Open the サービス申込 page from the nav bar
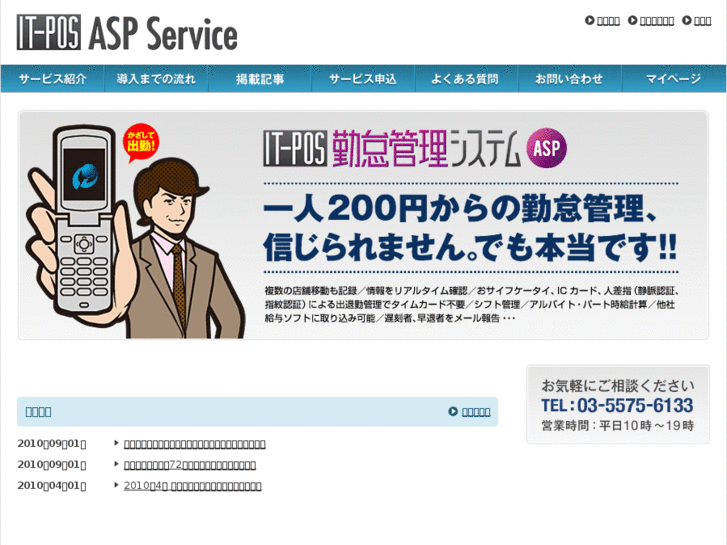The image size is (727, 545). pyautogui.click(x=363, y=79)
